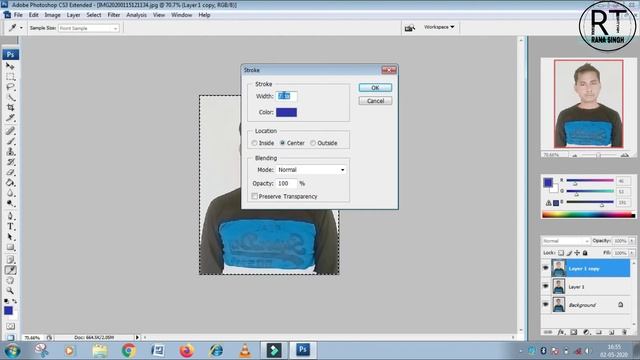
Task: Click Cancel in the Stroke dialog
Action: (375, 101)
